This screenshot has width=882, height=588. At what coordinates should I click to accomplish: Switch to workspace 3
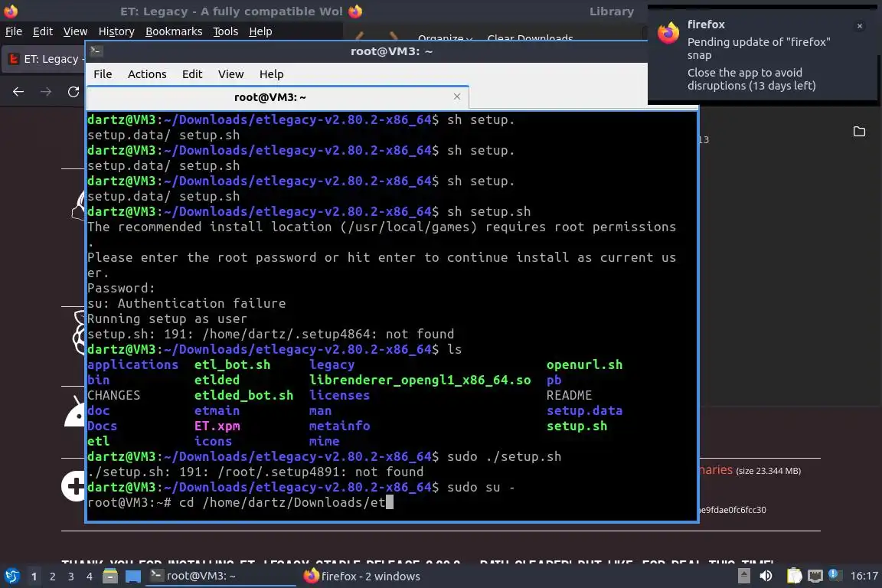coord(71,577)
